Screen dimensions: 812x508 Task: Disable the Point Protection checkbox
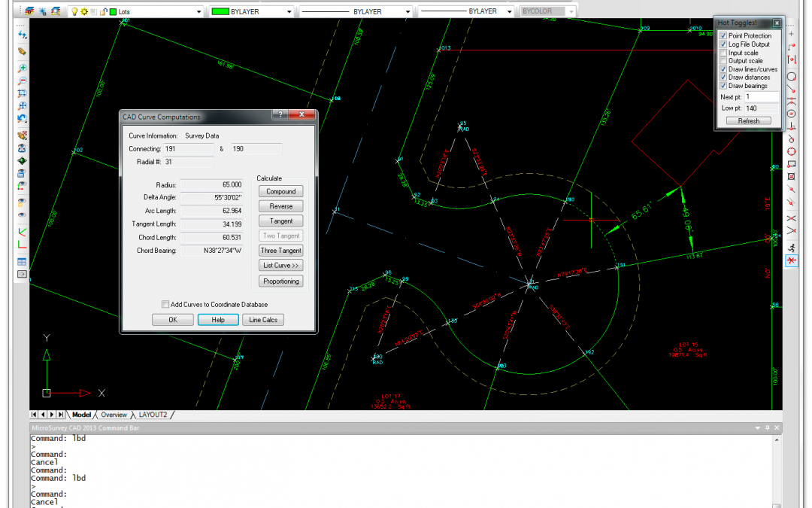(x=723, y=36)
